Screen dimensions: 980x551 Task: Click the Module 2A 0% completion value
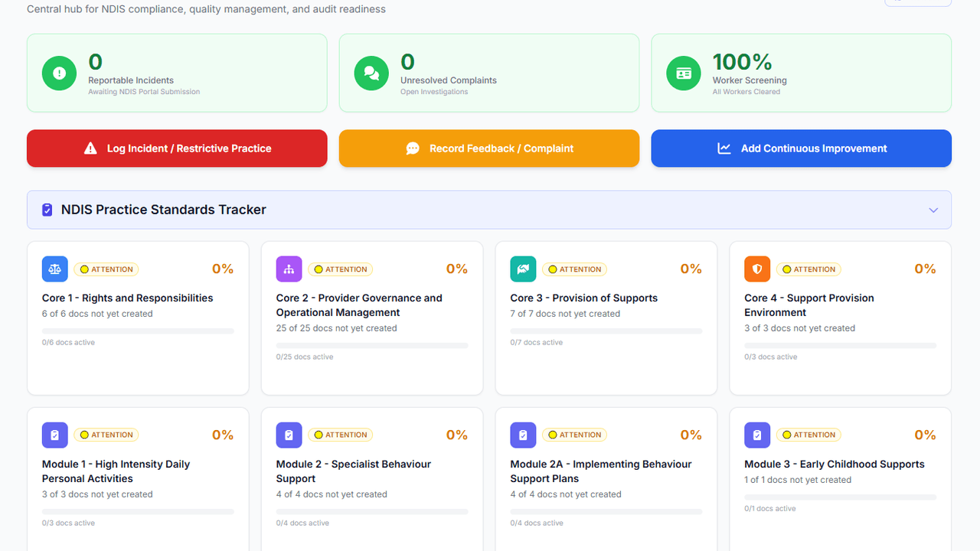click(691, 435)
